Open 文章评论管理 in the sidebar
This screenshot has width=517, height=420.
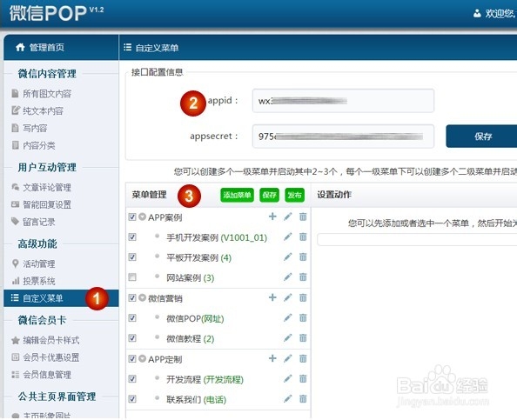click(x=47, y=188)
